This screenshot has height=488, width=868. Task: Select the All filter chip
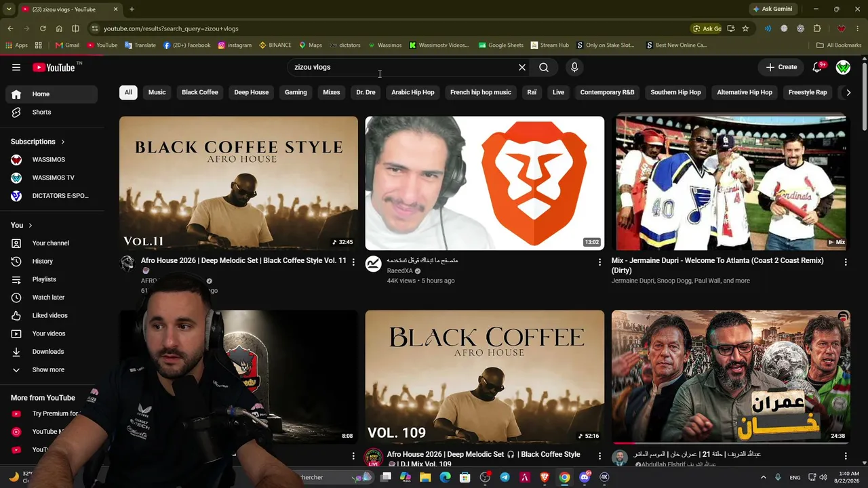(128, 92)
